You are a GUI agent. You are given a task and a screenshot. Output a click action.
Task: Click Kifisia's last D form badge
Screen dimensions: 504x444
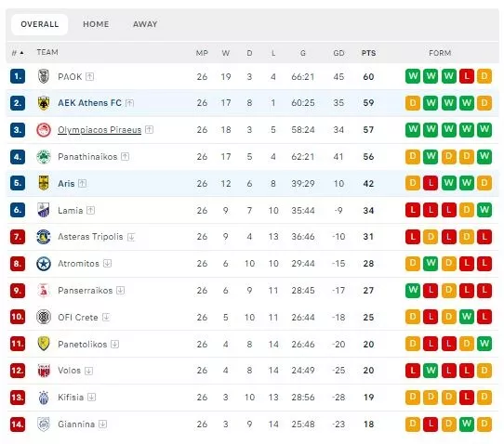coord(484,398)
